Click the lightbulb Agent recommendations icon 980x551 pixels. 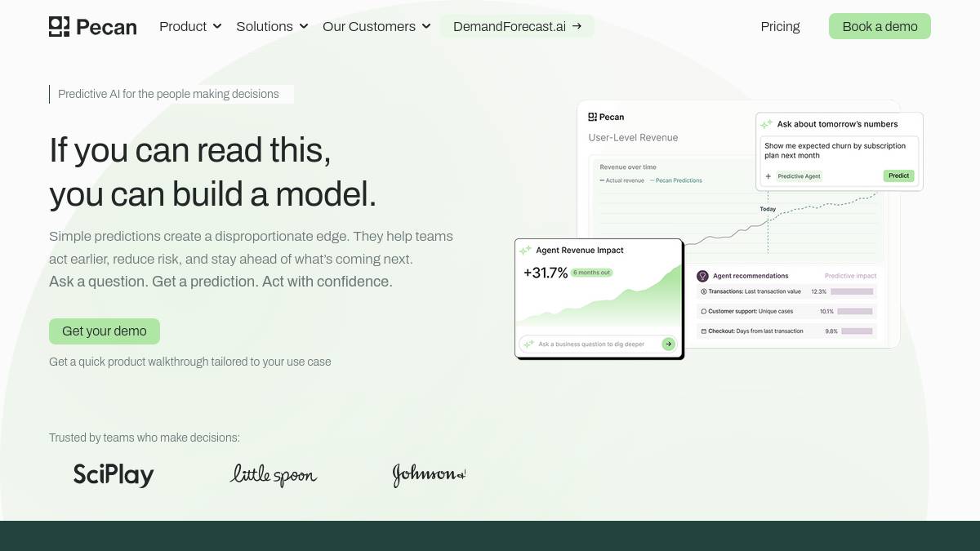(x=702, y=276)
